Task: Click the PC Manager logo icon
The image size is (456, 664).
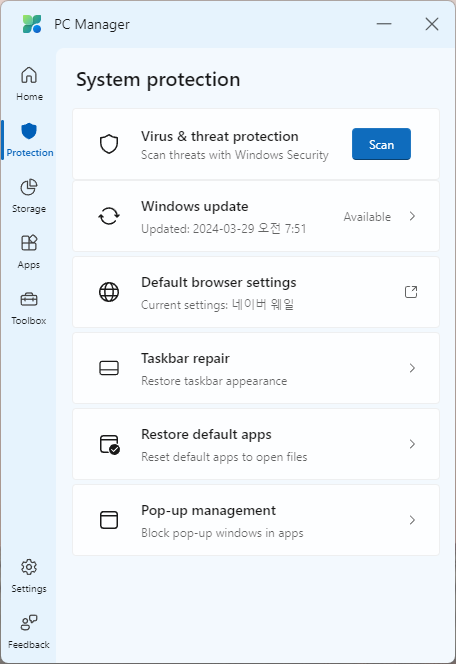Action: (32, 24)
